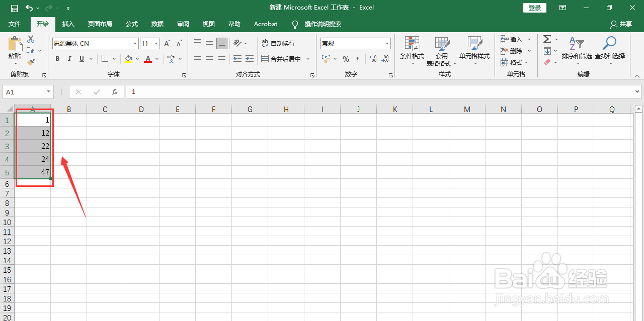
Task: Open the number format dropdown 常规
Action: (x=387, y=44)
